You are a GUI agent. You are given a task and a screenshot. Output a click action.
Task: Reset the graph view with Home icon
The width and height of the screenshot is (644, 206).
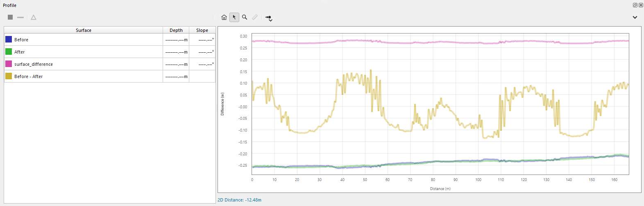224,17
